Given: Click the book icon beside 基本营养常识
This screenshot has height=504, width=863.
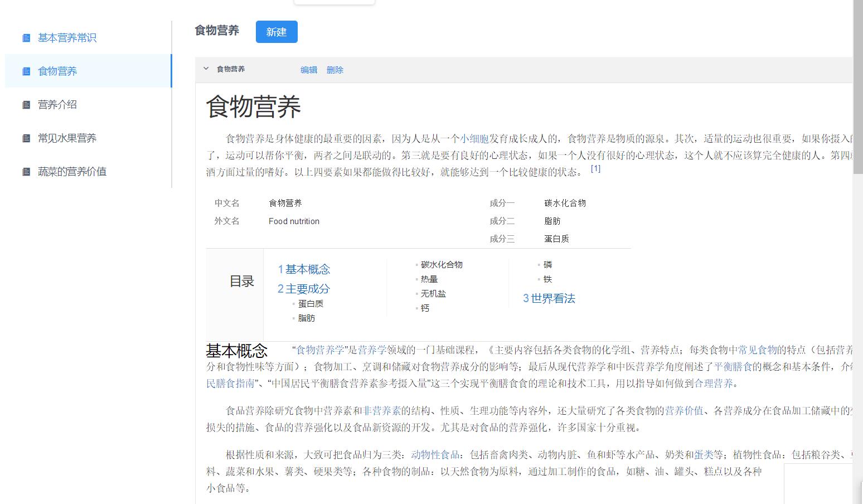Looking at the screenshot, I should tap(26, 38).
